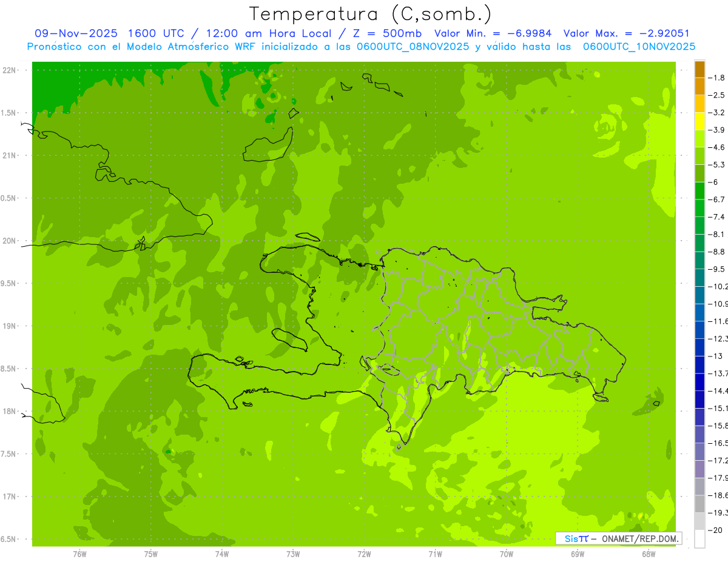Click the "20N" latitude label
The height and width of the screenshot is (562, 728).
click(8, 241)
